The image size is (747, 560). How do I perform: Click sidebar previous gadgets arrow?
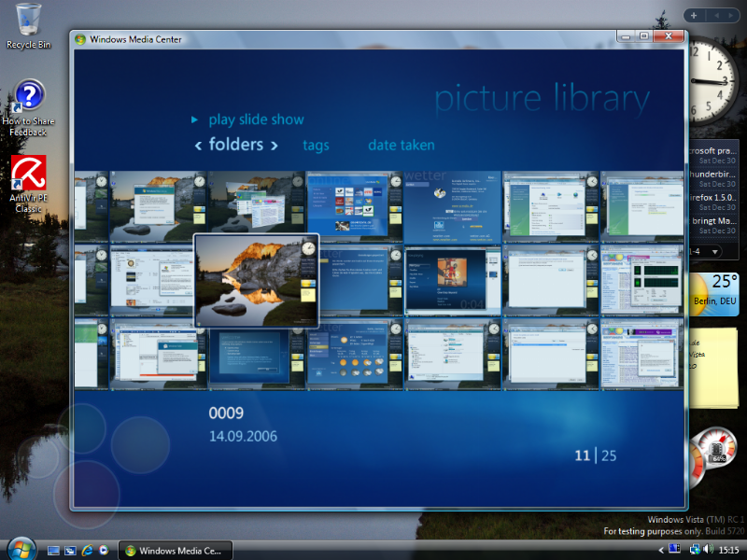[x=716, y=16]
